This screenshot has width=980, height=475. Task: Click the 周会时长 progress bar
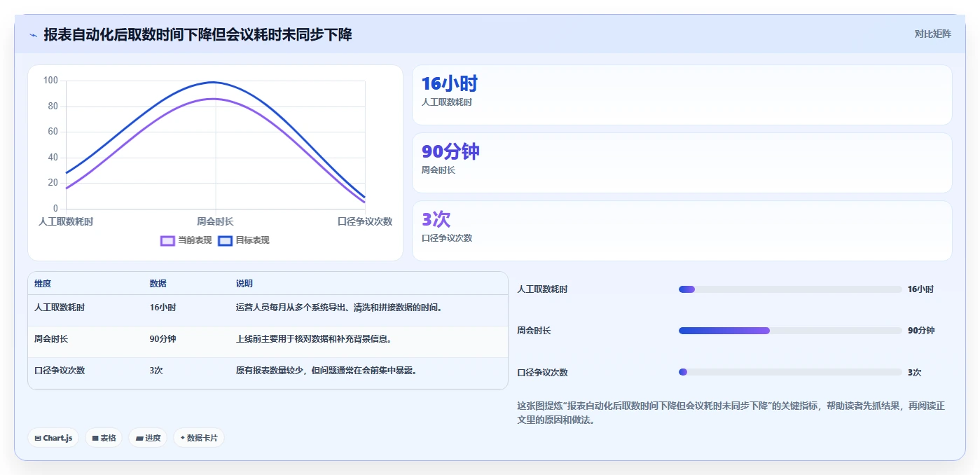pos(790,331)
